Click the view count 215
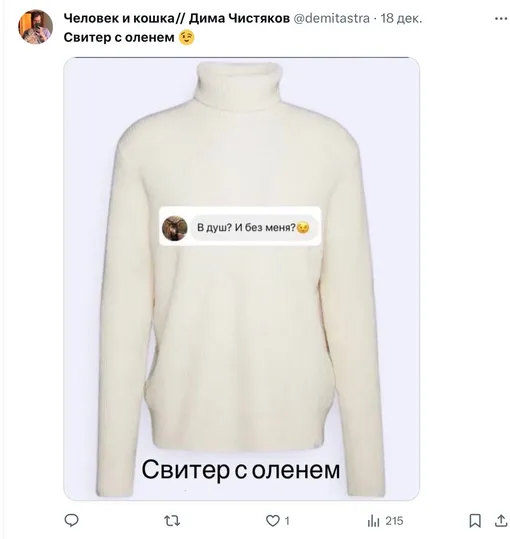 tap(394, 521)
